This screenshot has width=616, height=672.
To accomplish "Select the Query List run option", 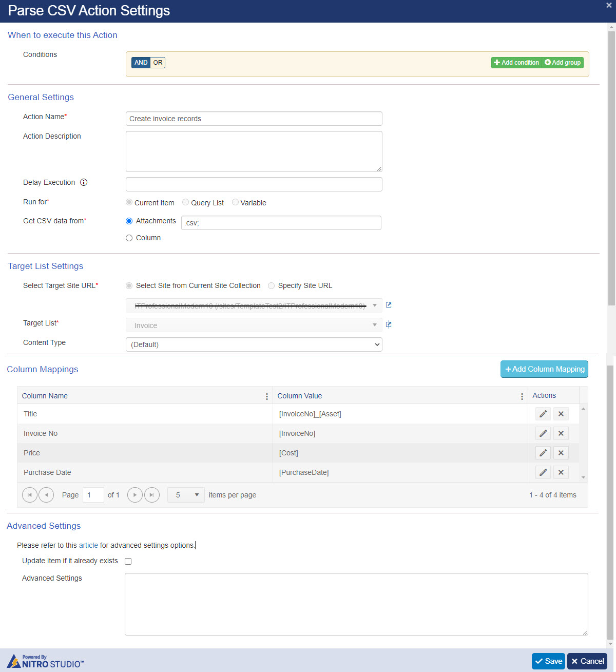I will click(x=185, y=202).
